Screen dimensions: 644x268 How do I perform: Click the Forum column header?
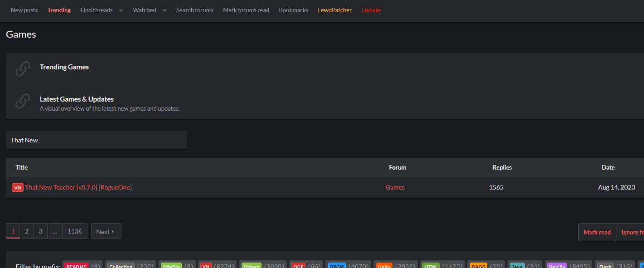click(397, 167)
